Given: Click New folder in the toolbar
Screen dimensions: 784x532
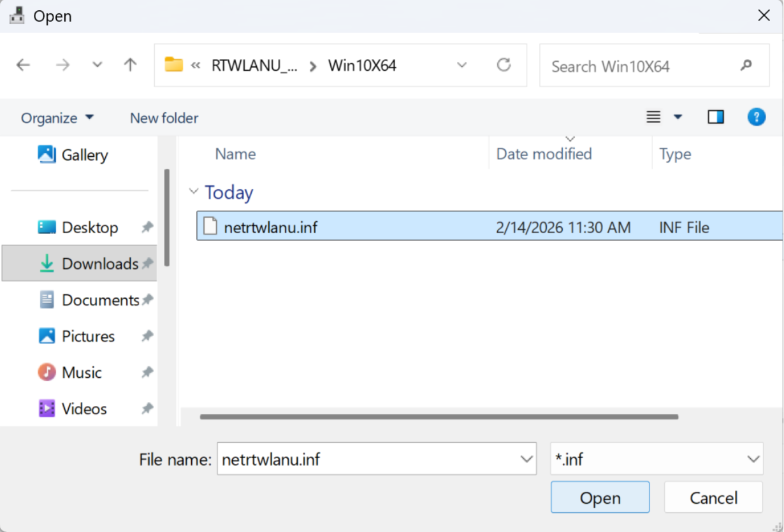Looking at the screenshot, I should (x=164, y=118).
